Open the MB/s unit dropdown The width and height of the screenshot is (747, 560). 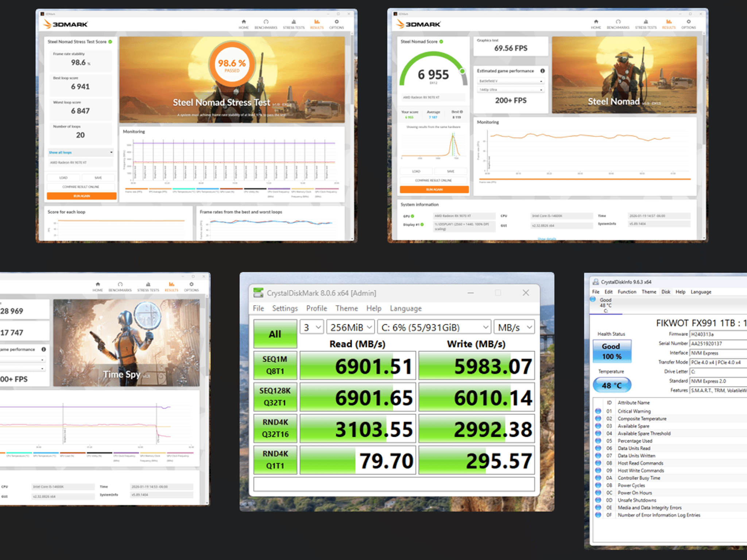coord(514,327)
